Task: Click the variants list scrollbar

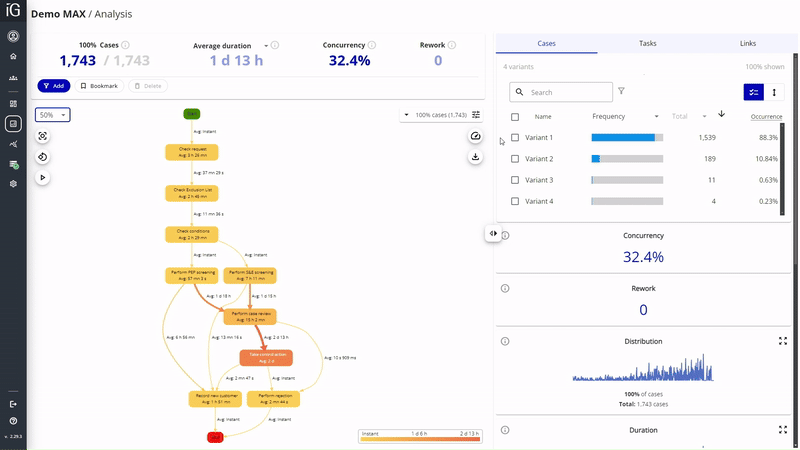Action: click(x=782, y=169)
